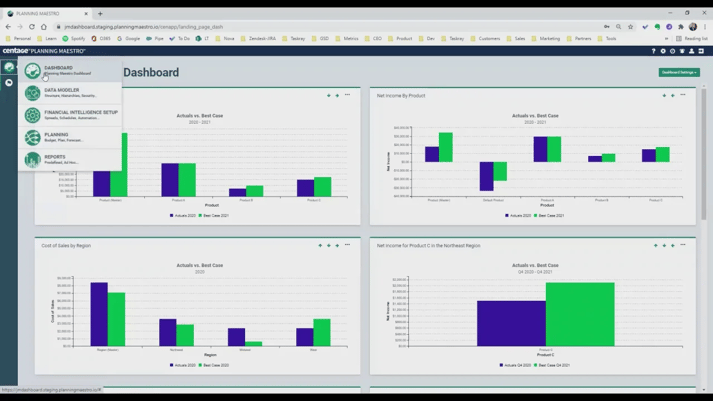Open the settings gear in header bar
This screenshot has width=713, height=401.
663,51
